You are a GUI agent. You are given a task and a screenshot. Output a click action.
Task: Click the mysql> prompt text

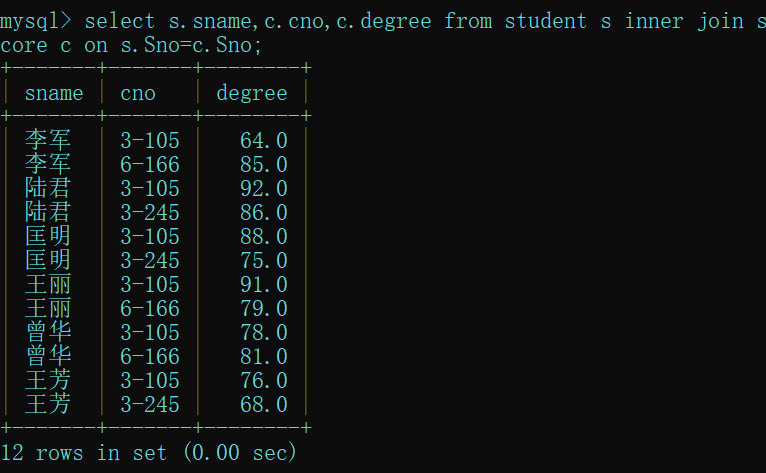36,21
